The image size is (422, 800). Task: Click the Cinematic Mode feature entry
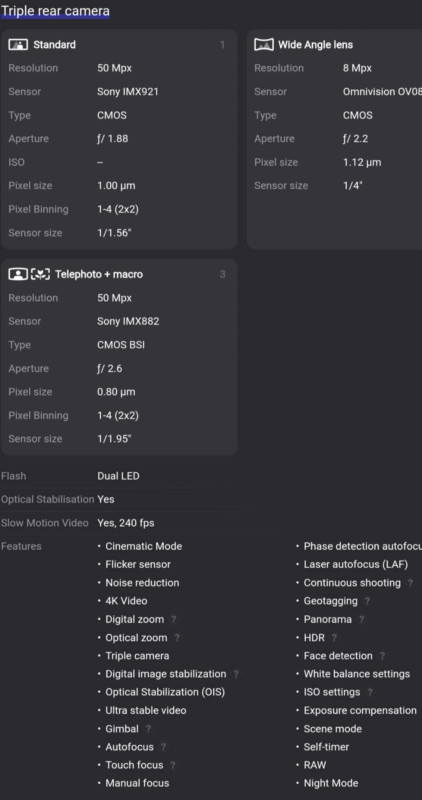coord(143,546)
